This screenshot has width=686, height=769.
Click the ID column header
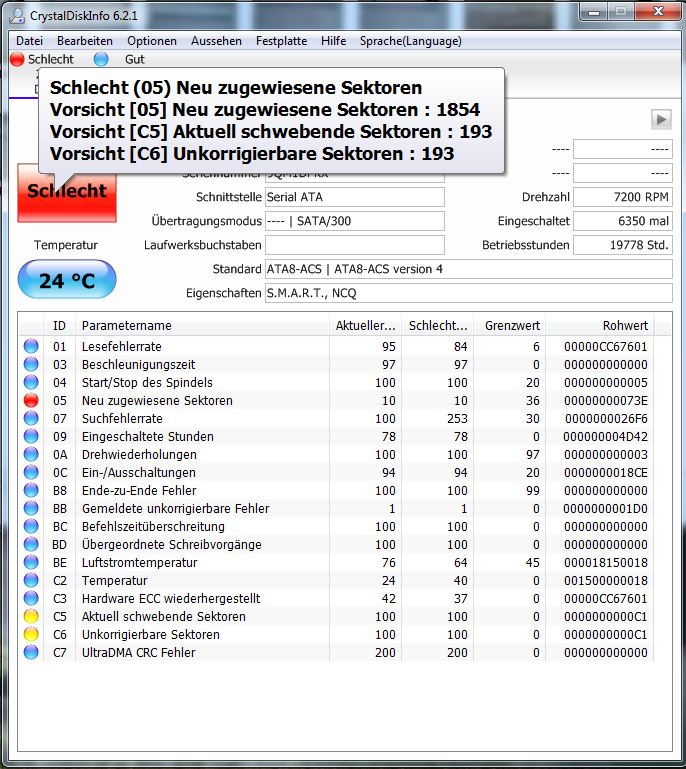click(59, 326)
